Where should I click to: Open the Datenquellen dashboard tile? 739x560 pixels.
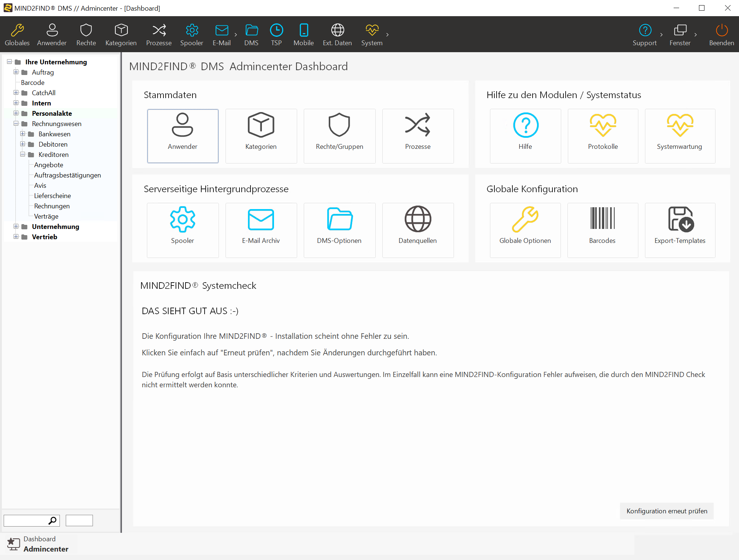coord(418,230)
